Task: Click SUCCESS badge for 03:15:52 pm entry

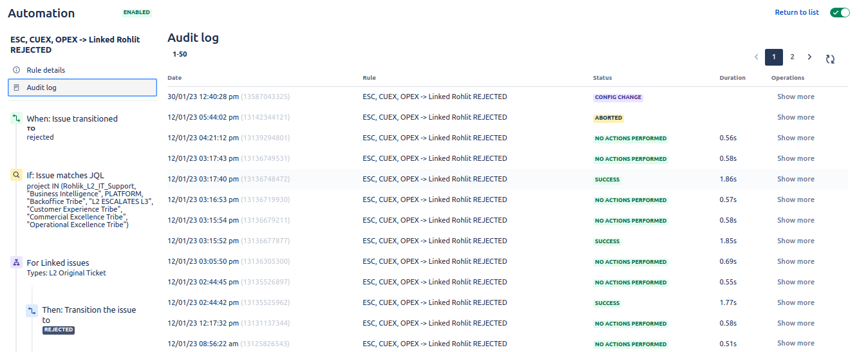Action: (x=607, y=241)
